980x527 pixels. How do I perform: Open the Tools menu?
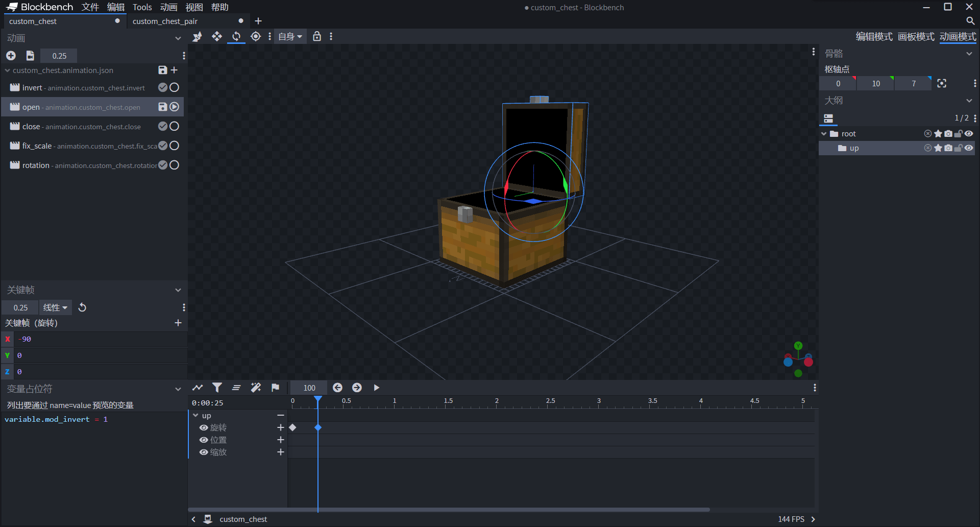142,7
